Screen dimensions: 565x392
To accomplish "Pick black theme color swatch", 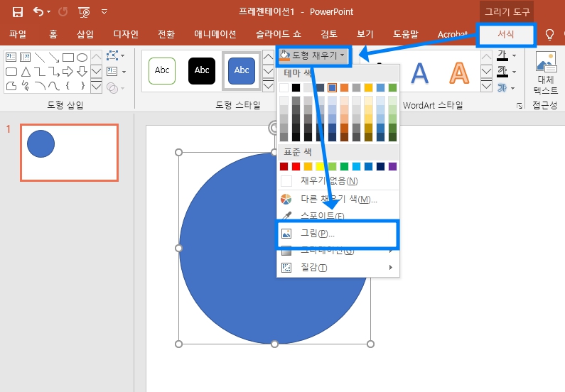I will pos(296,87).
